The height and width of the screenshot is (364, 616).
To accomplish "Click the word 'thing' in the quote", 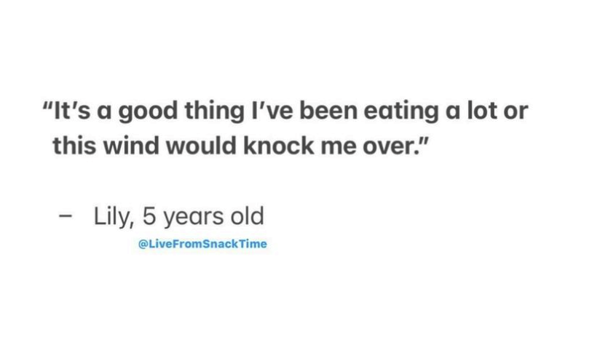I will 215,112.
